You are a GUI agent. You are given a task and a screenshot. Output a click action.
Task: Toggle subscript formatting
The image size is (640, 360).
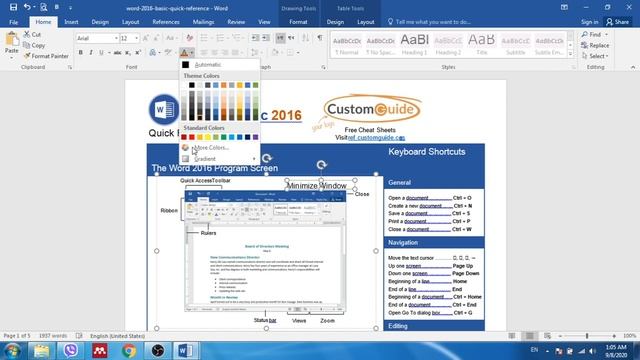(128, 52)
